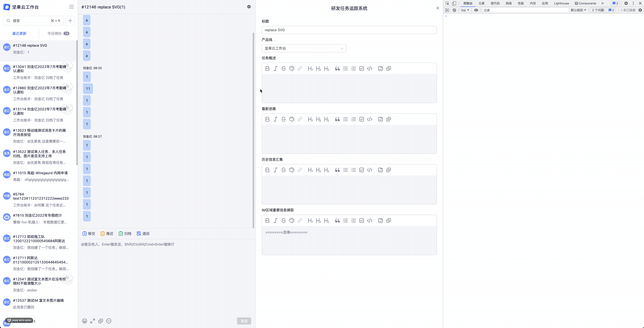644x328 pixels.
Task: Click the chat settings gear icon
Action: tap(249, 7)
